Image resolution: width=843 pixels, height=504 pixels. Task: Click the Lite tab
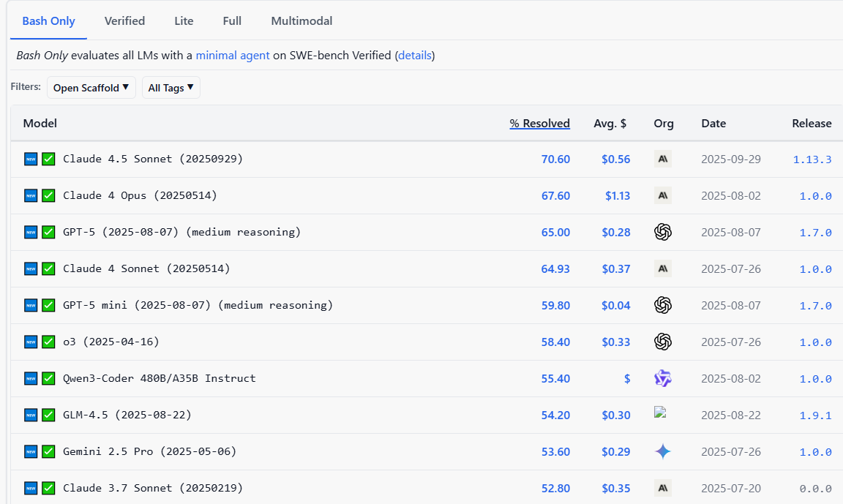pos(184,21)
